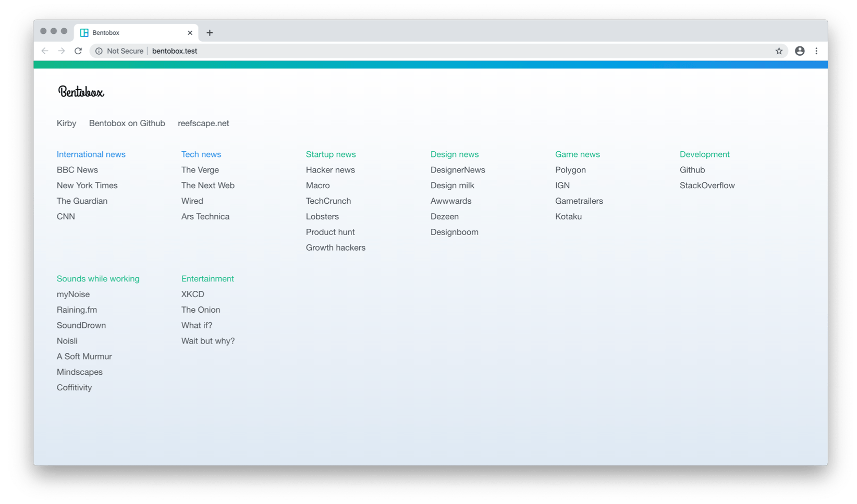Click the Tech news heading
857x504 pixels.
coord(201,154)
